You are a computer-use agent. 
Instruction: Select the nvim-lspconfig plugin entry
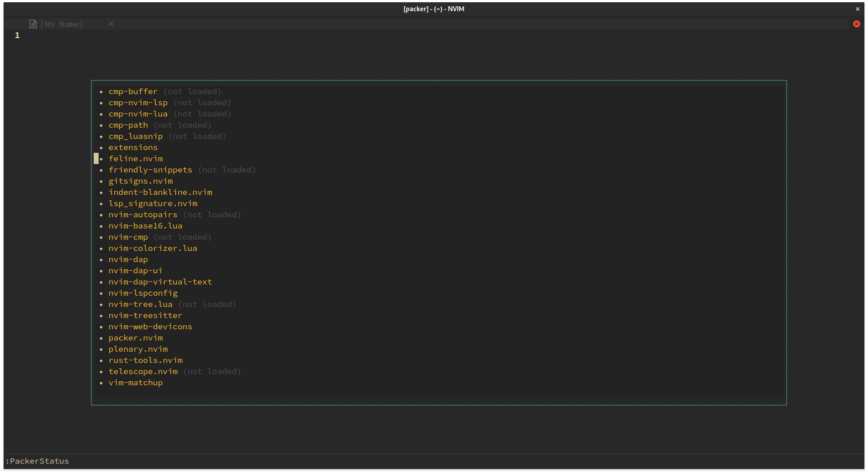point(143,293)
